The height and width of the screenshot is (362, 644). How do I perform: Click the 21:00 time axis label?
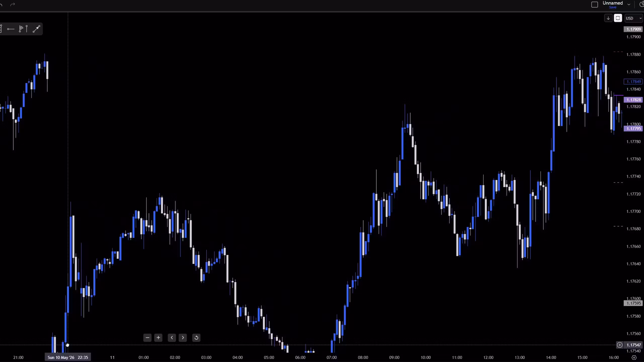(18, 357)
